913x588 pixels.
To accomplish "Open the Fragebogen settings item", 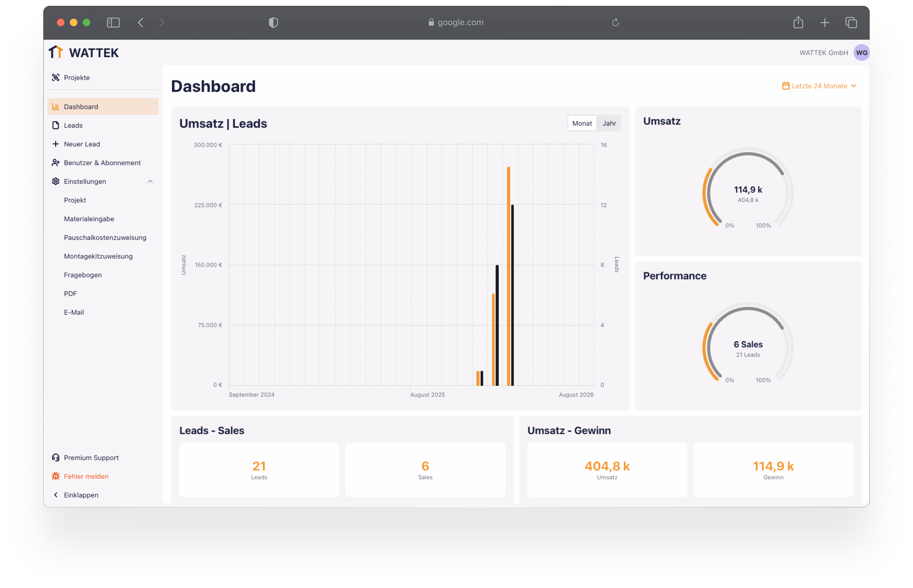I will 83,275.
